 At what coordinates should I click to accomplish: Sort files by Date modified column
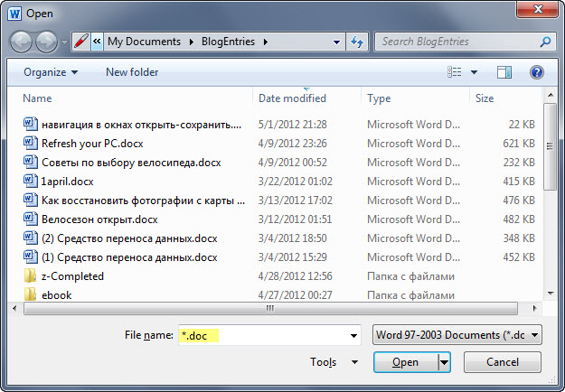pyautogui.click(x=292, y=98)
